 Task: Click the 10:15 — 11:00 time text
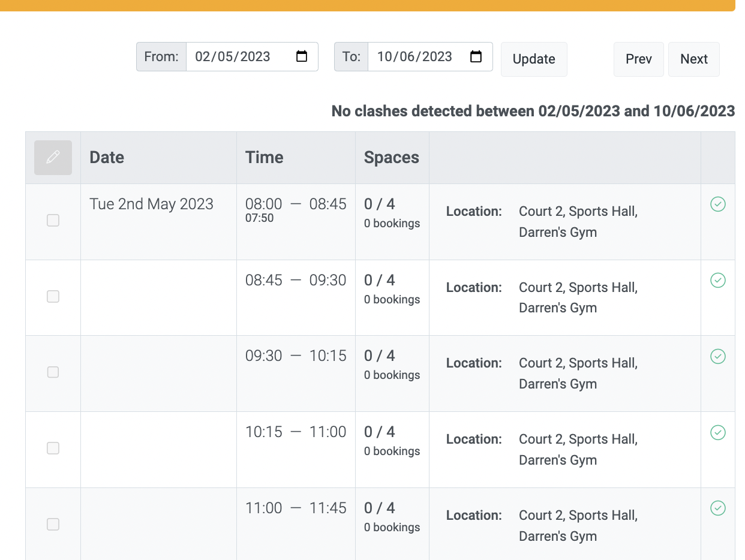296,432
